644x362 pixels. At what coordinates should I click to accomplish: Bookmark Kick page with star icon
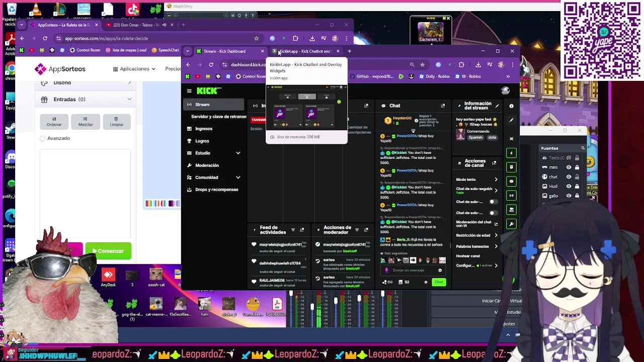[422, 65]
